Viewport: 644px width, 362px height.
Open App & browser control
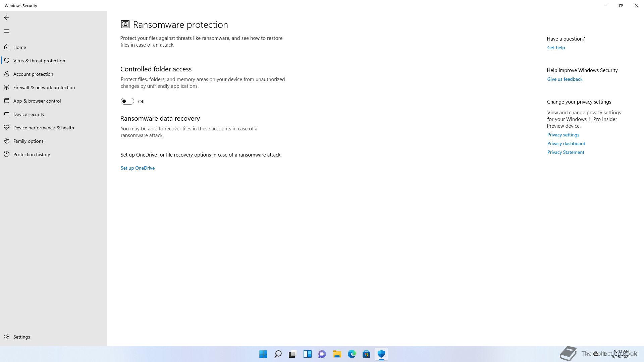tap(54, 101)
